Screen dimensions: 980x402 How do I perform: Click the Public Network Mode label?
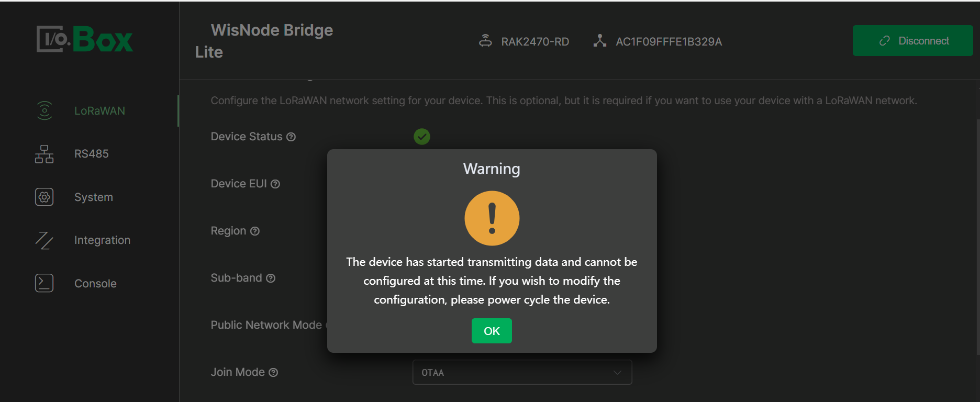(266, 325)
